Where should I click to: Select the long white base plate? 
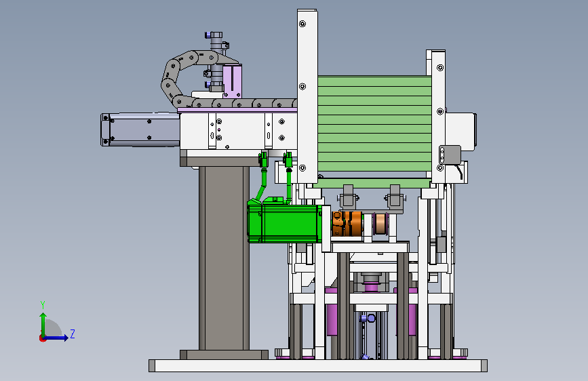pyautogui.click(x=318, y=365)
